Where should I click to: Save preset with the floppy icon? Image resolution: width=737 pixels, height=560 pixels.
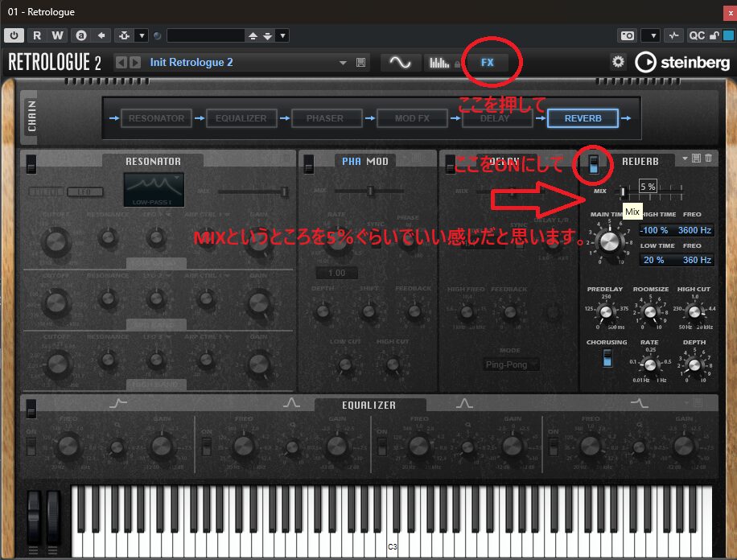[x=361, y=63]
